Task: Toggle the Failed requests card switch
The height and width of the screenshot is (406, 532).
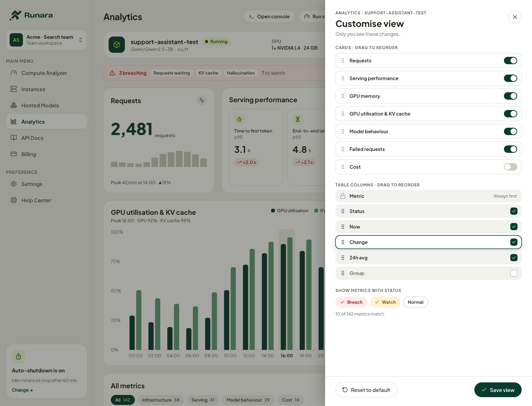Action: pos(511,149)
